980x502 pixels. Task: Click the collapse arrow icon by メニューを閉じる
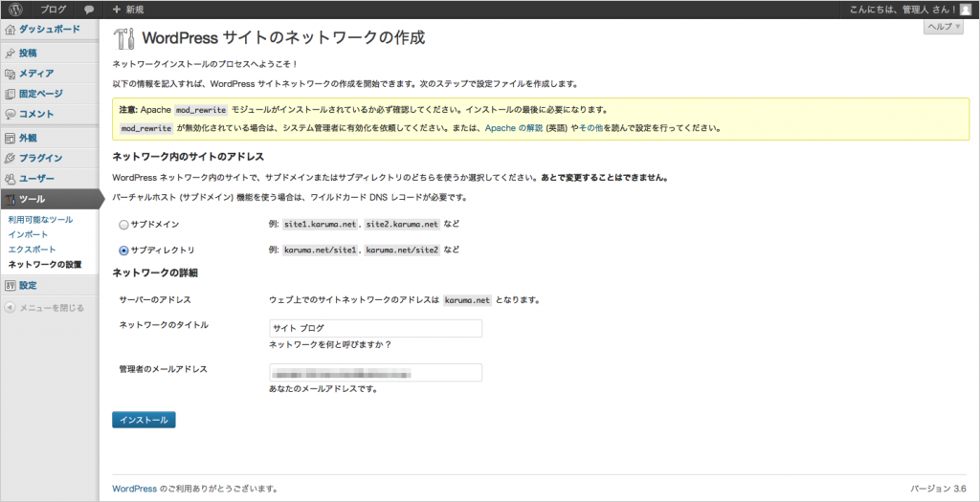(x=10, y=308)
